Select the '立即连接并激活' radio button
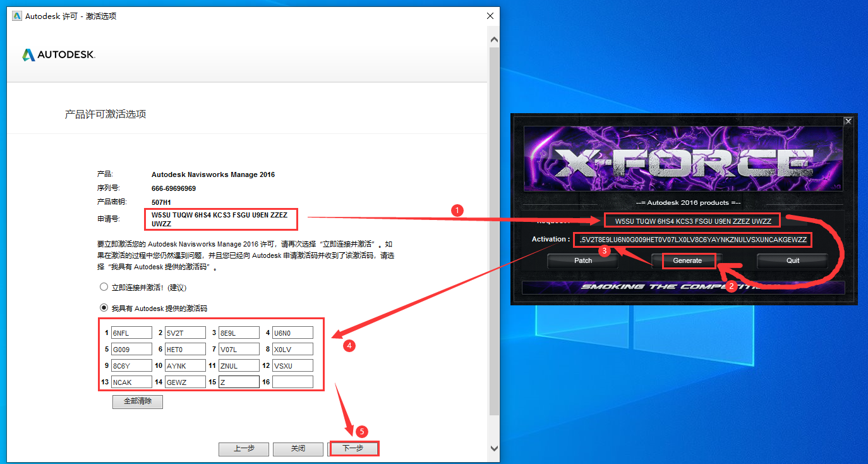The height and width of the screenshot is (464, 868). pos(104,287)
